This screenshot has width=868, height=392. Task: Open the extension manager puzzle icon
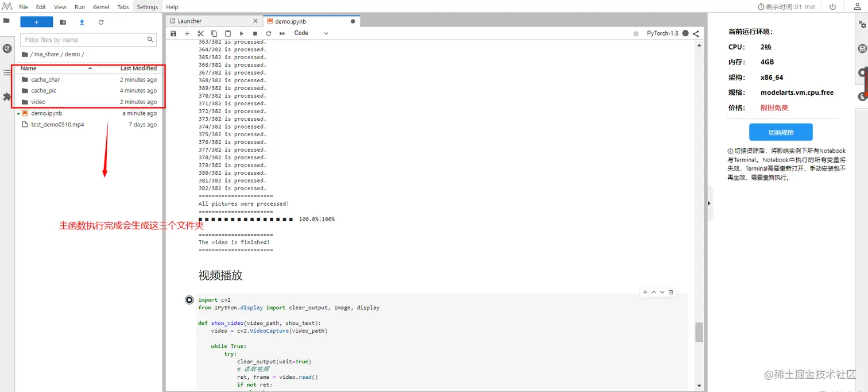coord(7,97)
